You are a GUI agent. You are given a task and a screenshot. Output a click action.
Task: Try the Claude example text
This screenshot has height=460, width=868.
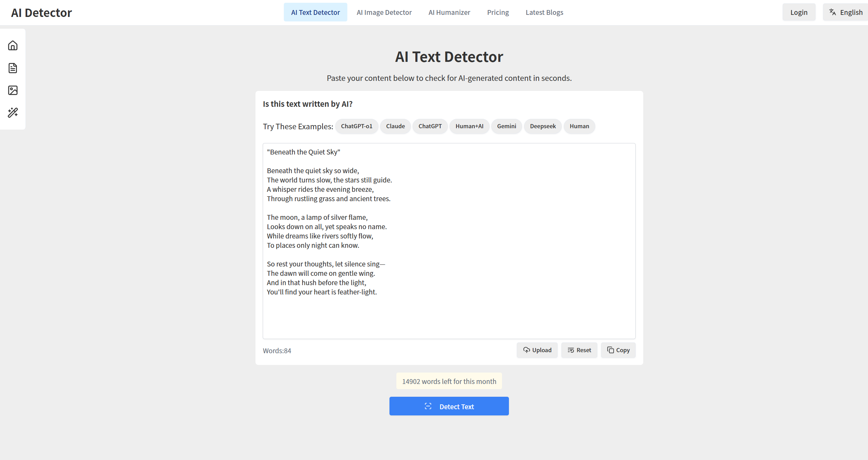(x=395, y=126)
